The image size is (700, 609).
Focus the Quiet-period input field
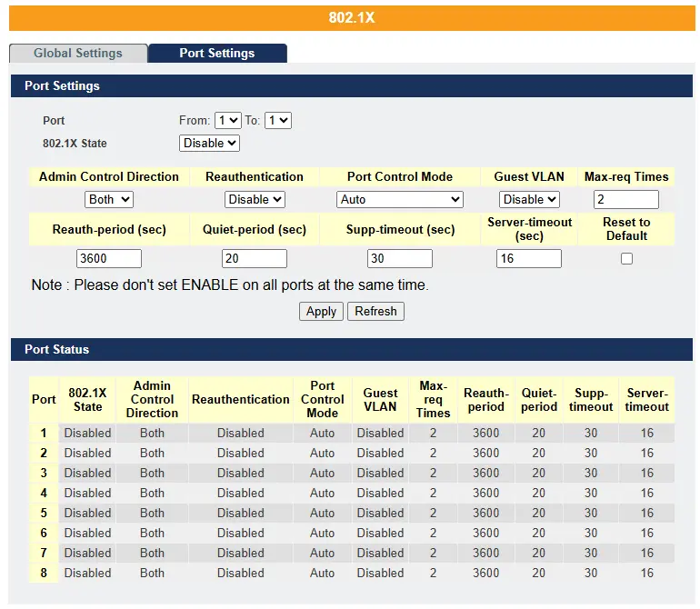click(255, 258)
